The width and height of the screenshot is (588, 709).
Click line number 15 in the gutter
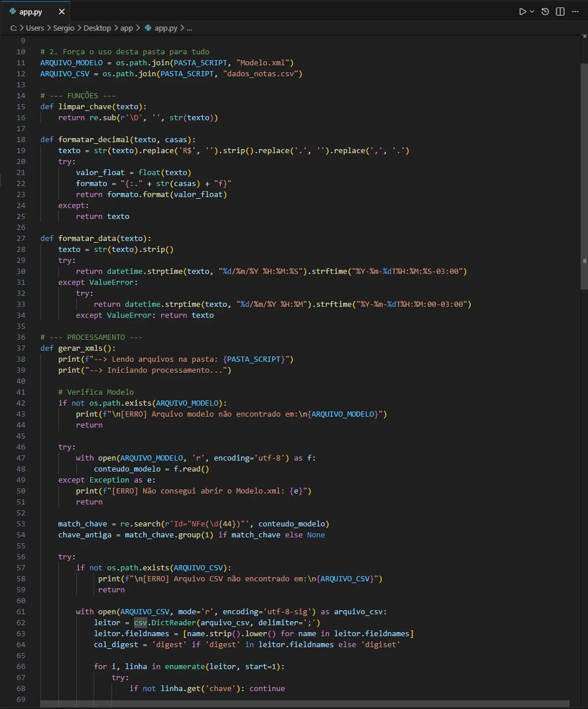coord(21,106)
